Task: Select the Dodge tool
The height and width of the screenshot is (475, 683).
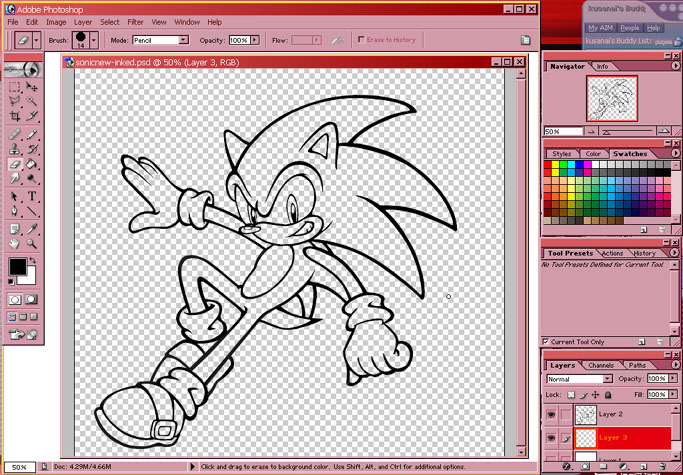Action: (31, 178)
